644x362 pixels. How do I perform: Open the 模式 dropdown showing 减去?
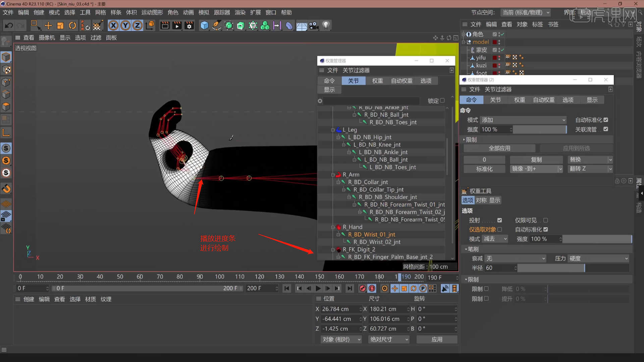tap(495, 239)
